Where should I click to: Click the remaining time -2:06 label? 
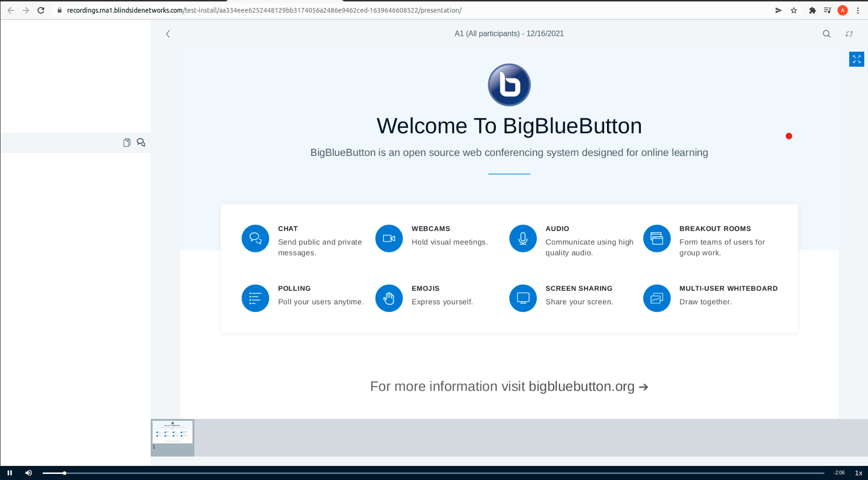pyautogui.click(x=839, y=473)
